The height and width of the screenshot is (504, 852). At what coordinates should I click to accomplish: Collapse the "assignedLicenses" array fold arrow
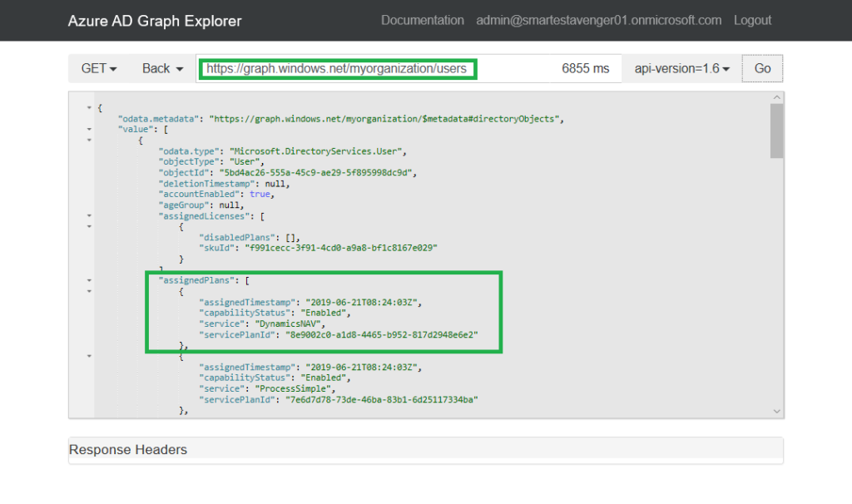89,216
